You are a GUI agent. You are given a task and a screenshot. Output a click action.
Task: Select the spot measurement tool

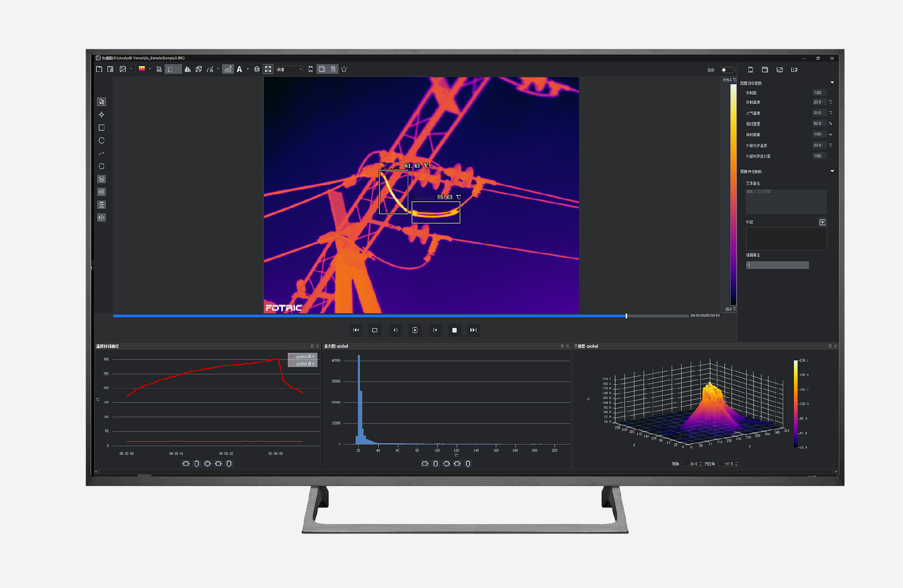coord(102,115)
